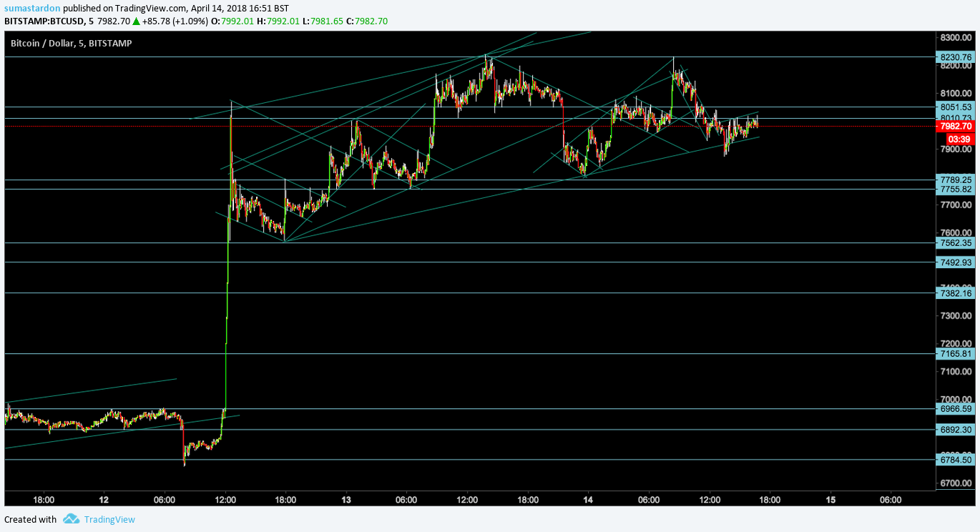
Task: Click the 7789.25 price level label
Action: pos(956,179)
